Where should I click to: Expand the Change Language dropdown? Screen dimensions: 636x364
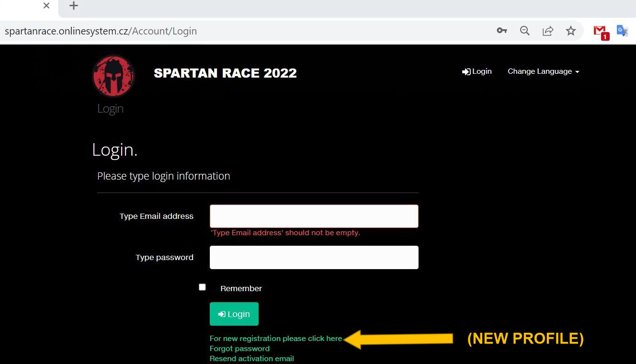click(x=543, y=71)
